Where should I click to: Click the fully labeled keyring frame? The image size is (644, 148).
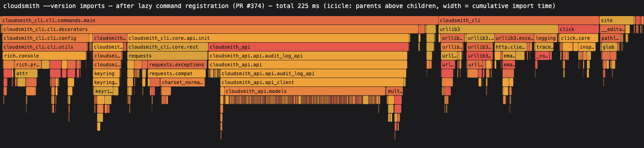tap(107, 74)
